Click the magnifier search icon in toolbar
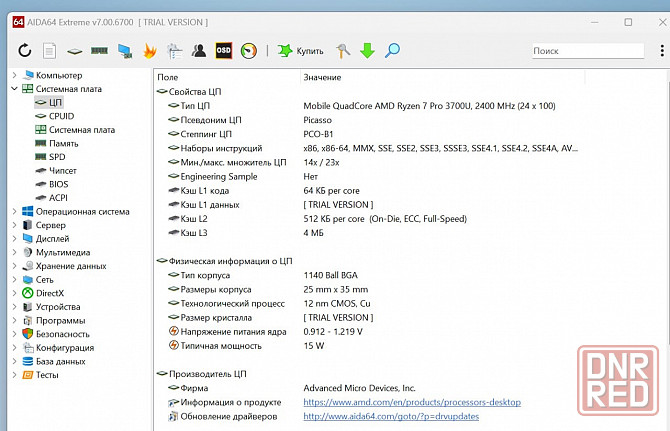This screenshot has width=670, height=431. coord(392,50)
